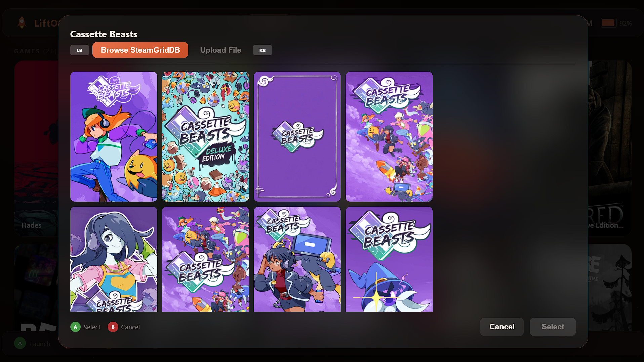
Task: Choose the cover with grey-haired ghost girl
Action: (x=114, y=259)
